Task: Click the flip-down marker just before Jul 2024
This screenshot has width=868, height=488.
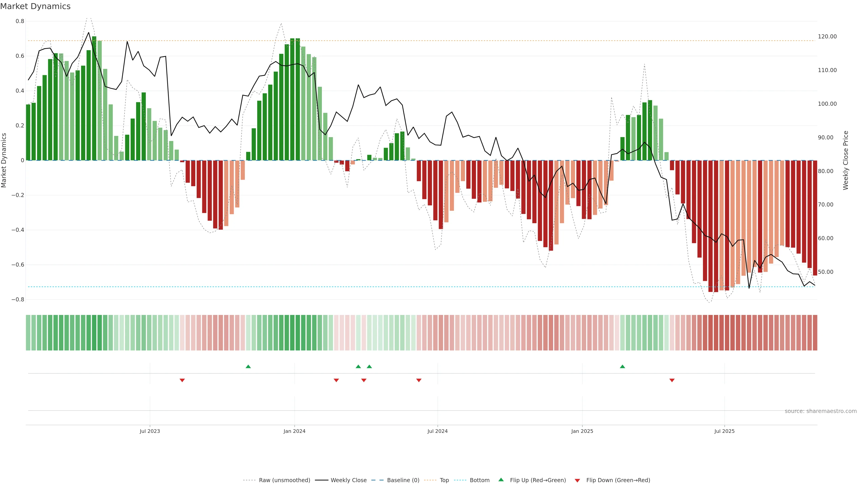Action: 419,380
